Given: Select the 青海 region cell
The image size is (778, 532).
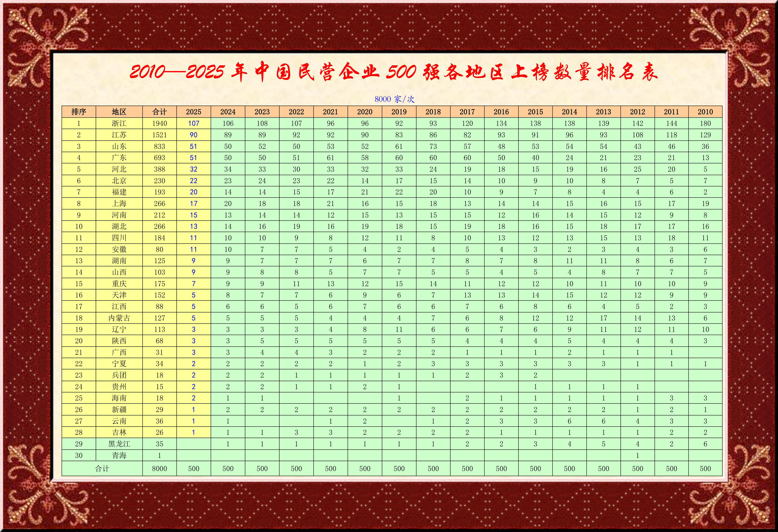Looking at the screenshot, I should (119, 455).
